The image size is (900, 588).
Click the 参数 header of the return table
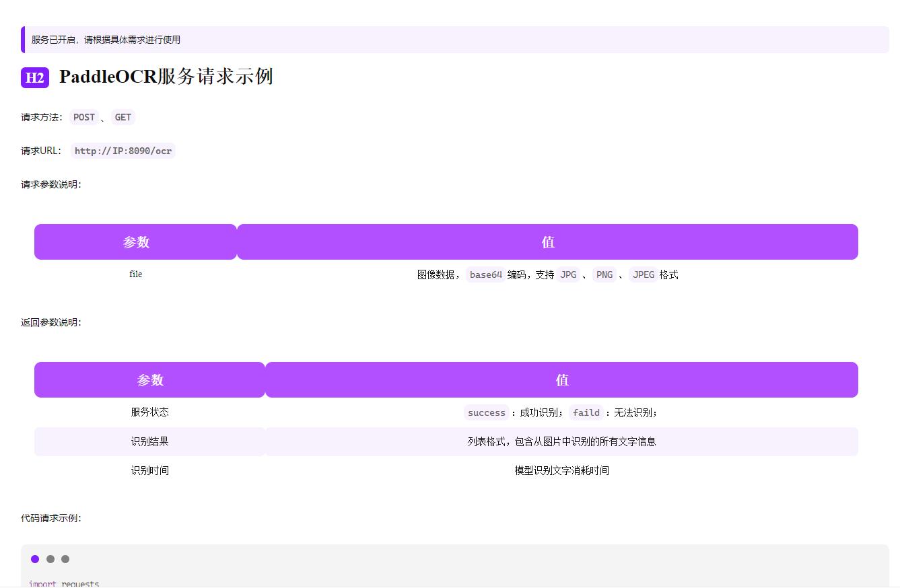pos(150,379)
